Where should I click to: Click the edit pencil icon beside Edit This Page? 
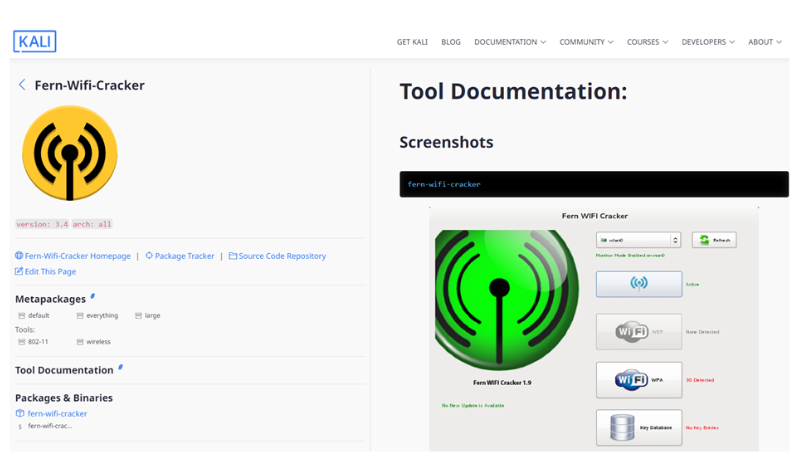click(x=19, y=271)
